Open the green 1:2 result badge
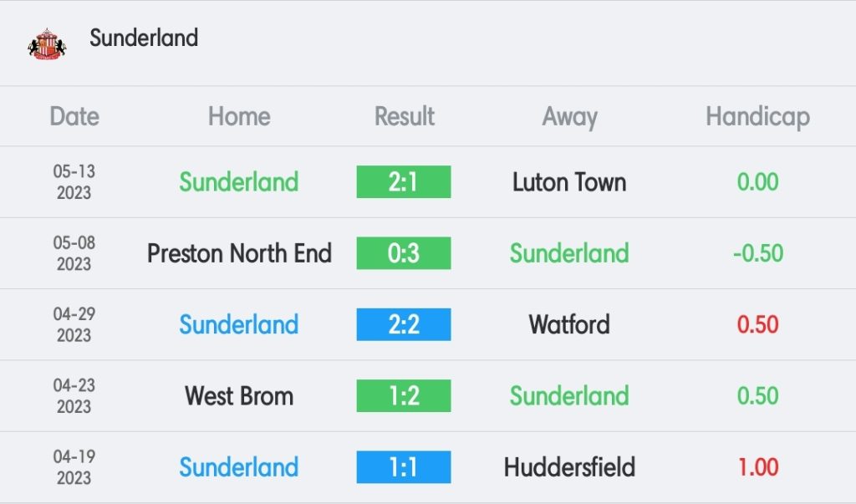856x504 pixels. coord(404,395)
